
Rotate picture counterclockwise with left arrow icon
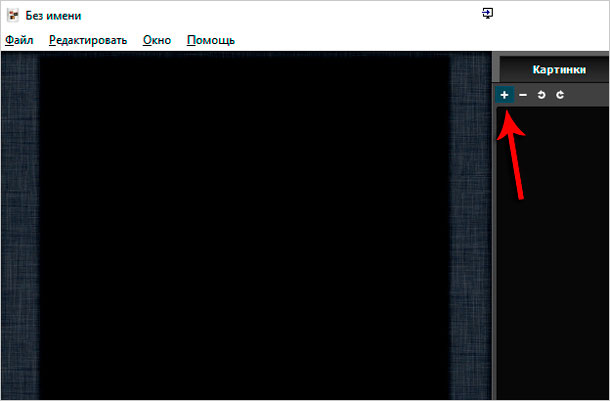[x=542, y=95]
